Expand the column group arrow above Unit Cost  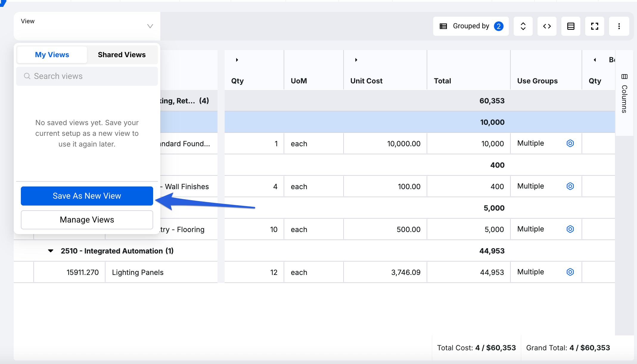point(356,60)
